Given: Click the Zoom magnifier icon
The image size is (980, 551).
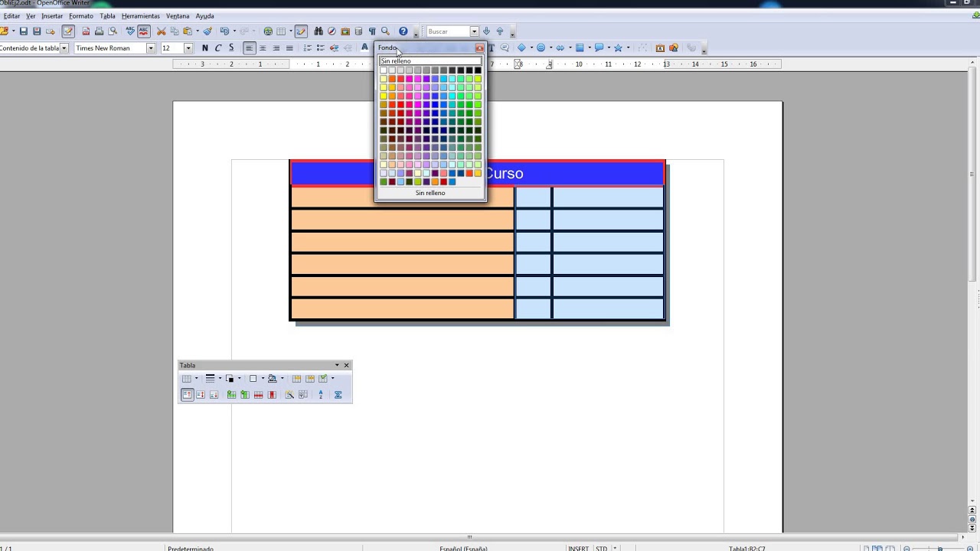Looking at the screenshot, I should click(x=385, y=31).
